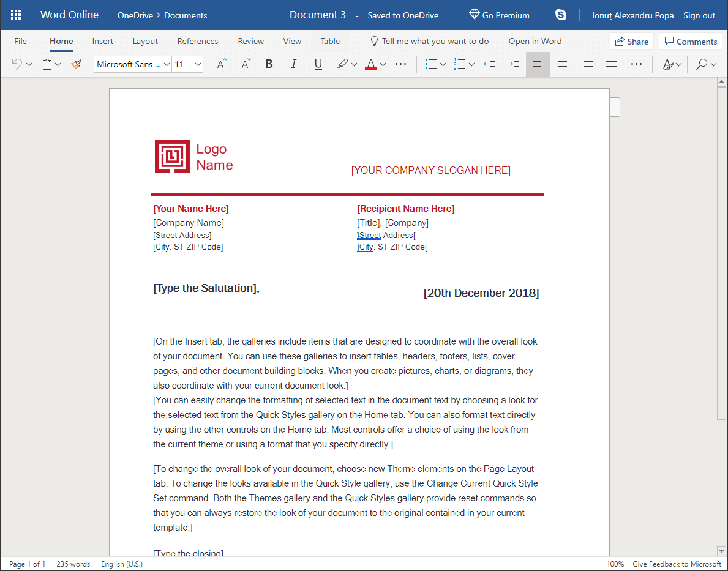Click Give Feedback to Microsoft

pyautogui.click(x=677, y=564)
